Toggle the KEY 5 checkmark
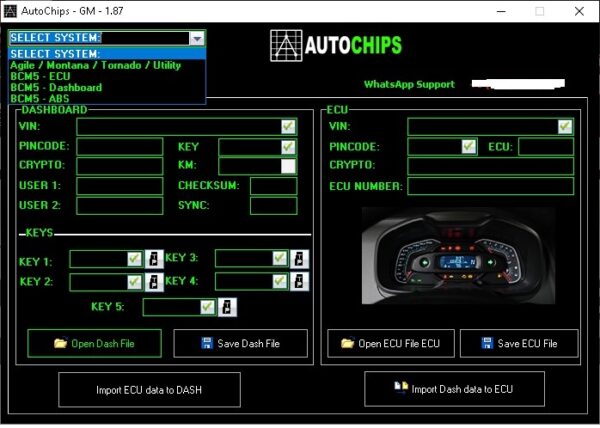 (207, 307)
